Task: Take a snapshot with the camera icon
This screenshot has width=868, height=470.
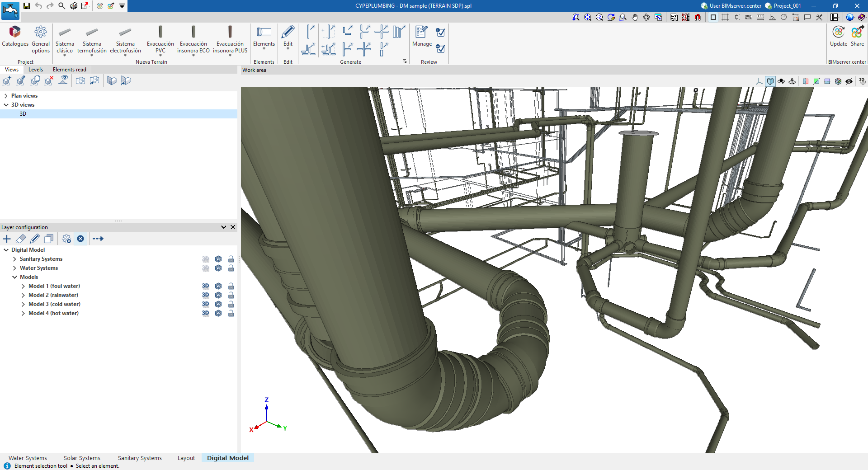Action: (80, 80)
